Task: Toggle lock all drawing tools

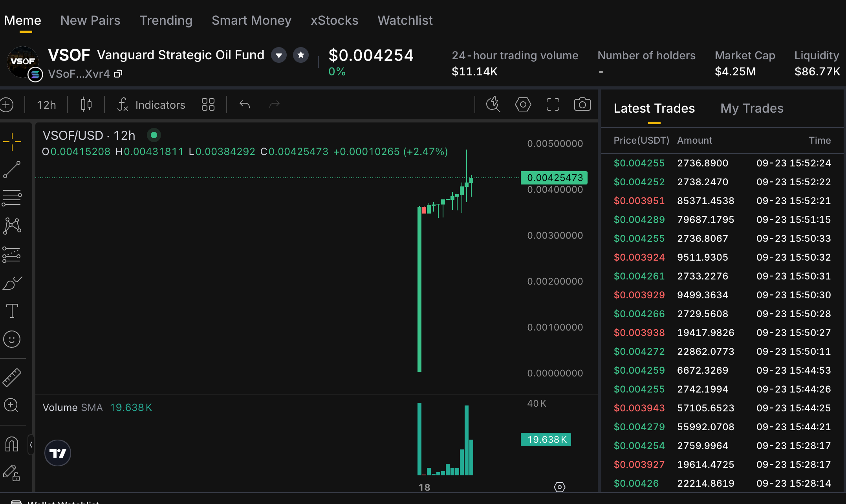Action: click(12, 473)
